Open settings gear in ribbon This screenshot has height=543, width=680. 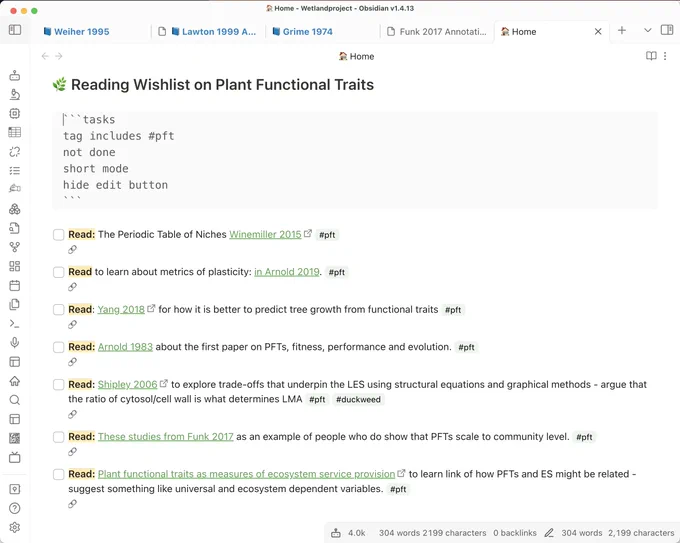15,527
